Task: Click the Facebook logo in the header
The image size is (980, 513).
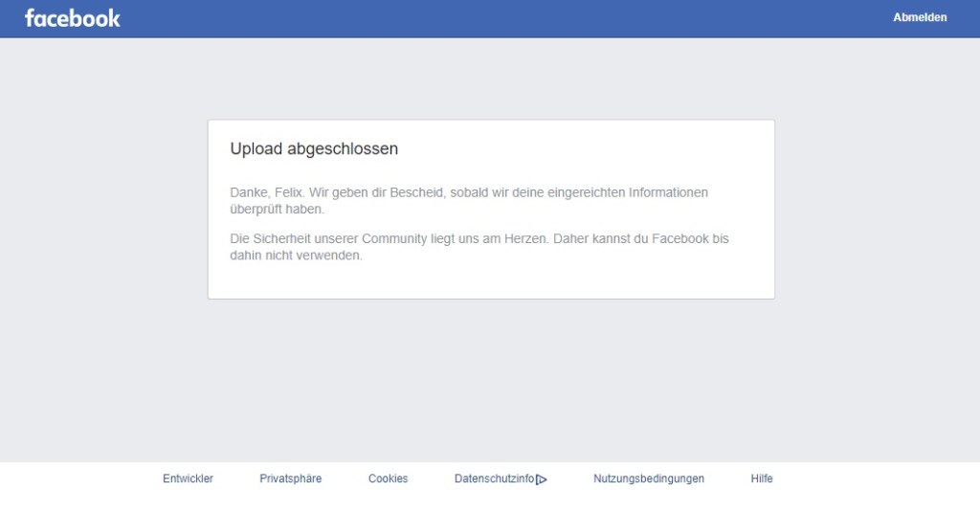Action: click(73, 18)
